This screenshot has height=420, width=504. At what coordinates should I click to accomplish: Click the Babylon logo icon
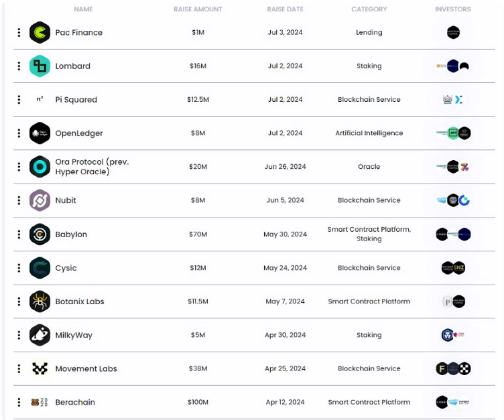click(x=40, y=234)
